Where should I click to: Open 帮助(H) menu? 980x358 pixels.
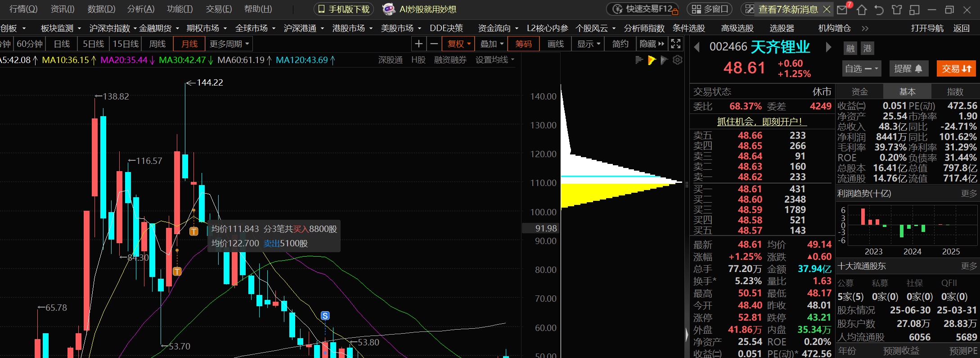pyautogui.click(x=258, y=9)
